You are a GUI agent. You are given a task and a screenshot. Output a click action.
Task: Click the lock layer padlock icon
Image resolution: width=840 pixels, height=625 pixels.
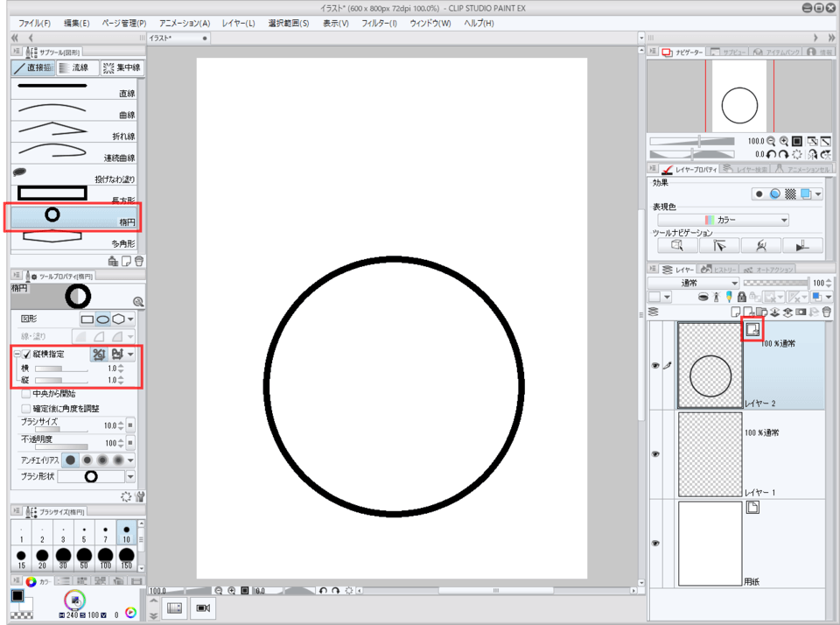(742, 298)
